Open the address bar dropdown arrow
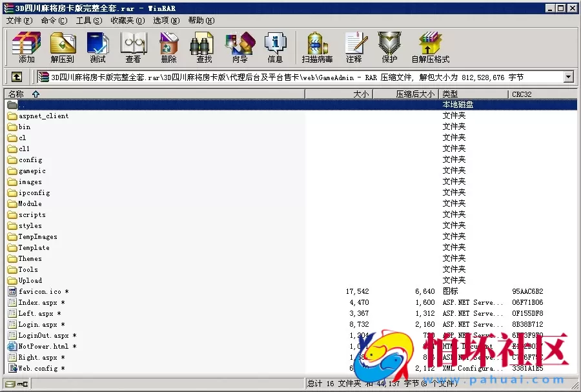This screenshot has width=581, height=392. pos(567,76)
